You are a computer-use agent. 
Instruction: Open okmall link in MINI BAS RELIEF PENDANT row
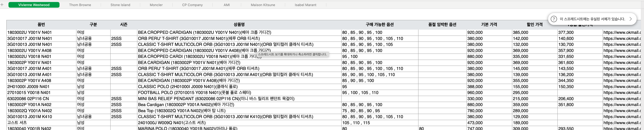click(622, 99)
